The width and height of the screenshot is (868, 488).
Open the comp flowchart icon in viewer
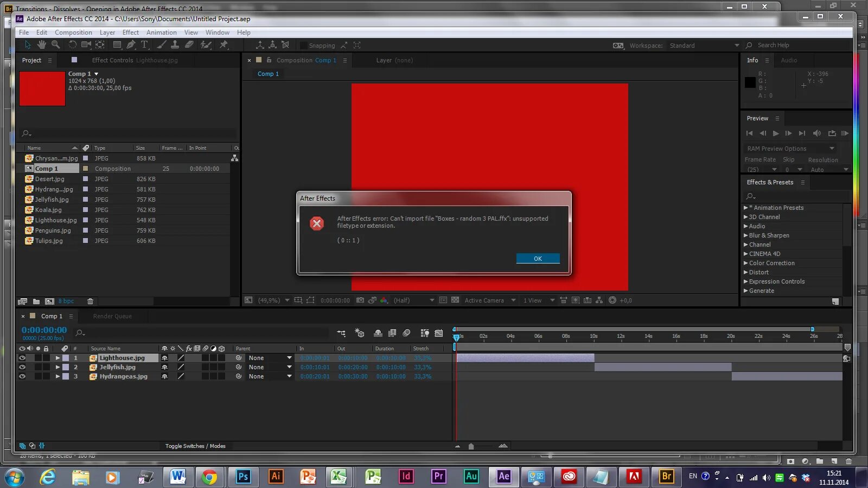coord(599,300)
